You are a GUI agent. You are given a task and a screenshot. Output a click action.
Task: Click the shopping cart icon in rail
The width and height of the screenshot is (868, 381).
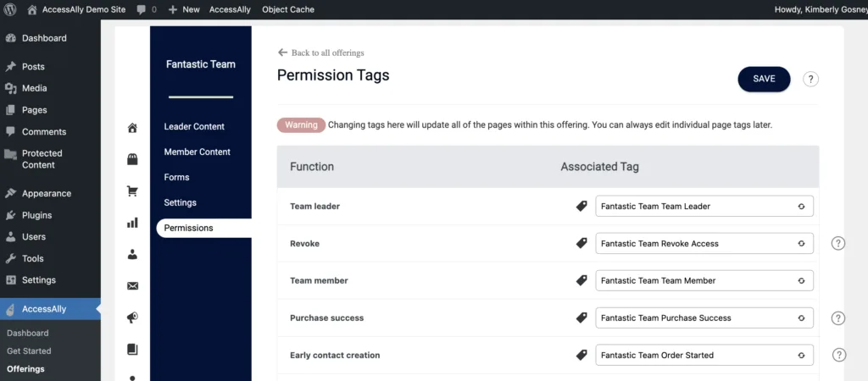[x=132, y=191]
